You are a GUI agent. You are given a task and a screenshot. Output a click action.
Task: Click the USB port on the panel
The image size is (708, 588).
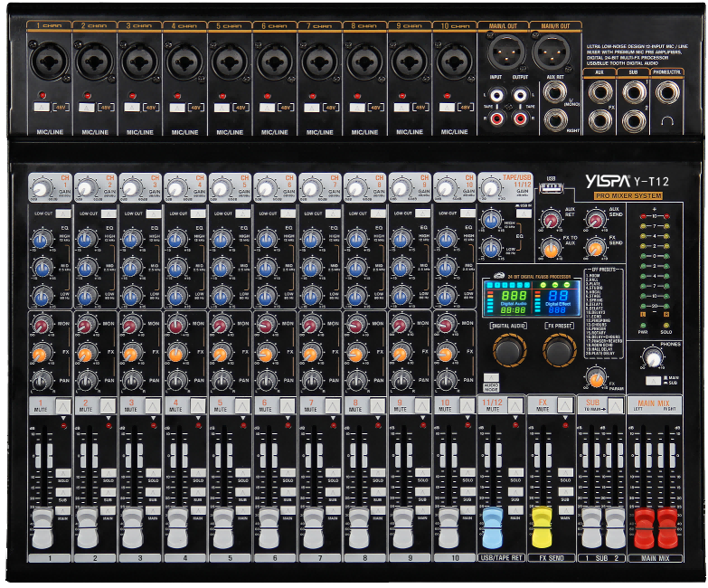tap(552, 187)
